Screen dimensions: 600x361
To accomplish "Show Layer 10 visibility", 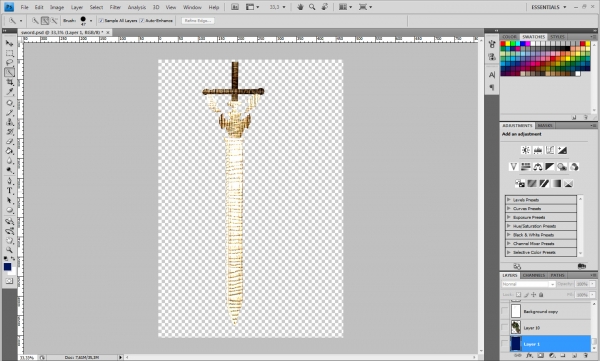I will tap(505, 328).
